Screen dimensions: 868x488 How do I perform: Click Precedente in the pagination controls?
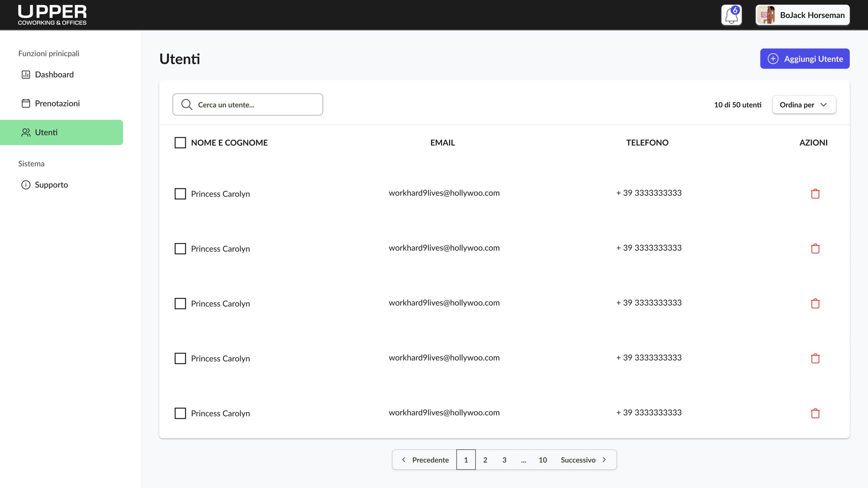[x=430, y=460]
